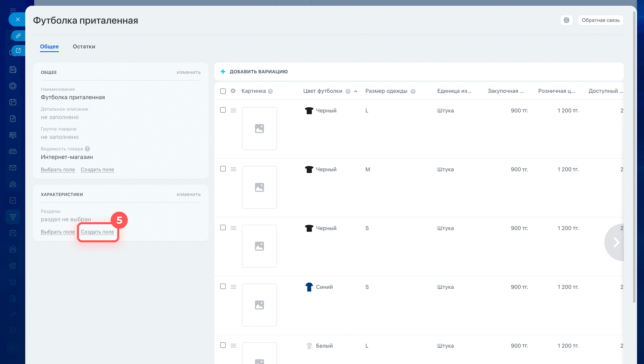
Task: Click Добавить вариацию button
Action: [254, 72]
